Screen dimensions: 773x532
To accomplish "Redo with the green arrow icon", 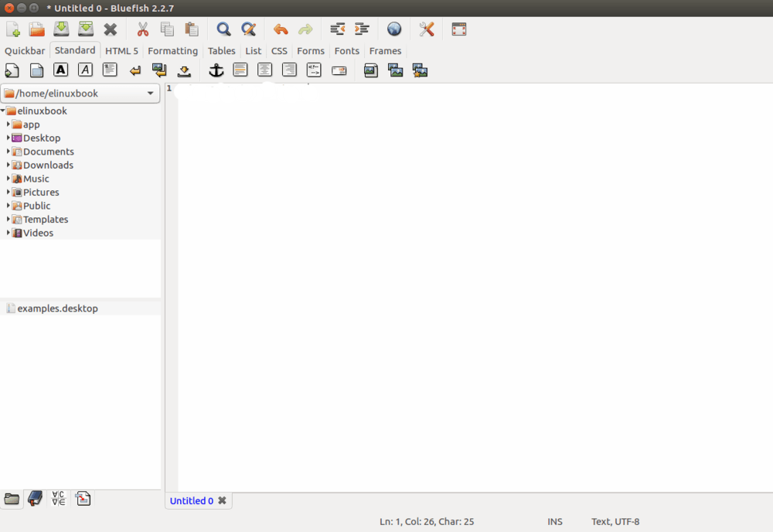I will pos(305,29).
